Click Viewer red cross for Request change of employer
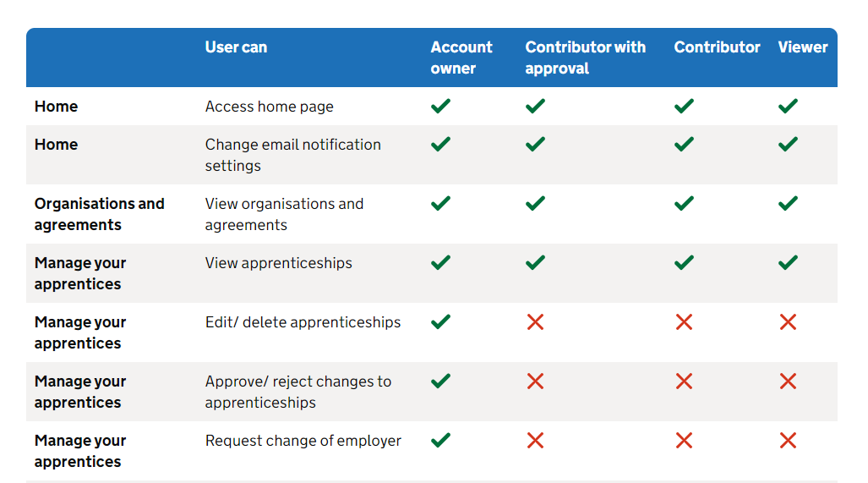The image size is (868, 483). (788, 441)
